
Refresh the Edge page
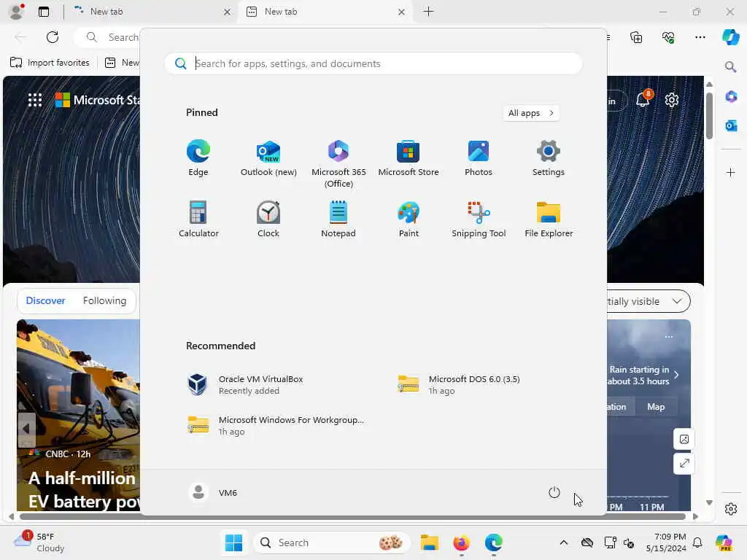[53, 37]
